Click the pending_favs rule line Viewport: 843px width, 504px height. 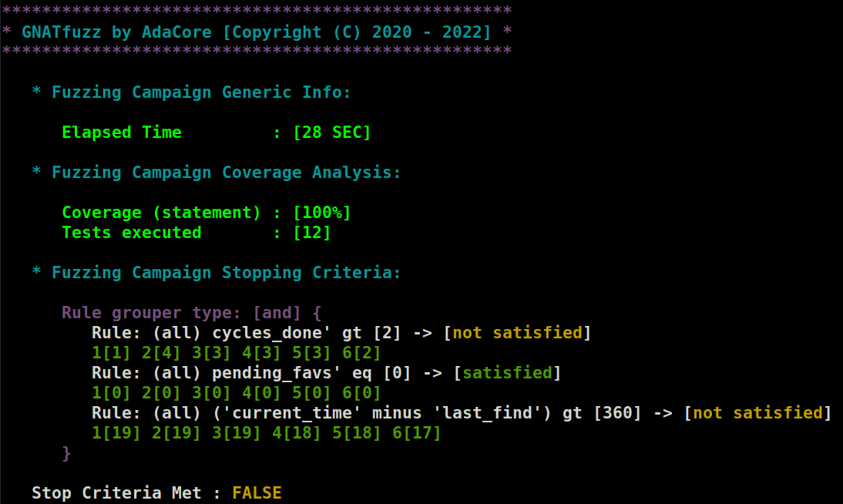327,373
